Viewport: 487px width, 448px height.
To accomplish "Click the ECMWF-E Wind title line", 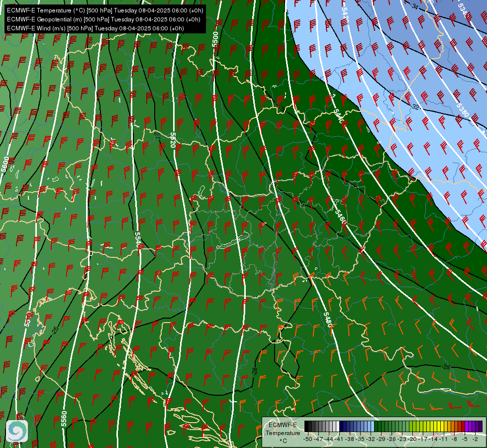I will point(96,28).
